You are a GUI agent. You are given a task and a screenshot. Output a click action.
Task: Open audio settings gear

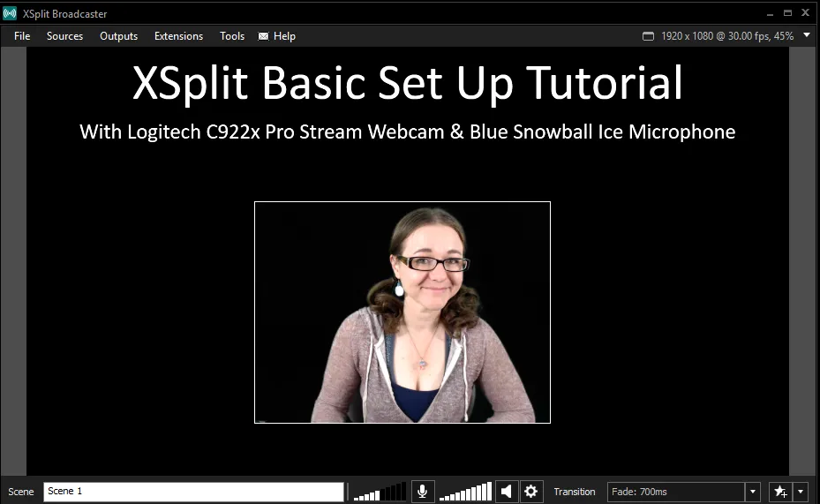tap(530, 492)
